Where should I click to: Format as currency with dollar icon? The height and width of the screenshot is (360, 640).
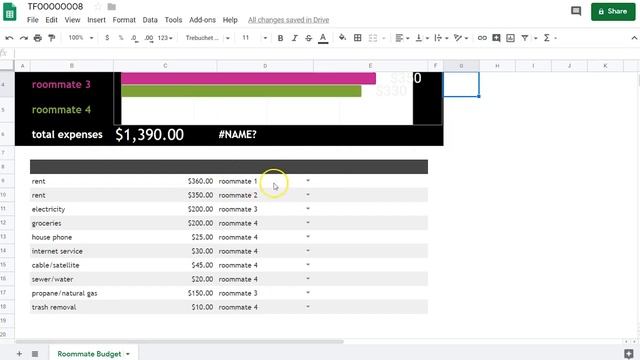click(x=107, y=38)
